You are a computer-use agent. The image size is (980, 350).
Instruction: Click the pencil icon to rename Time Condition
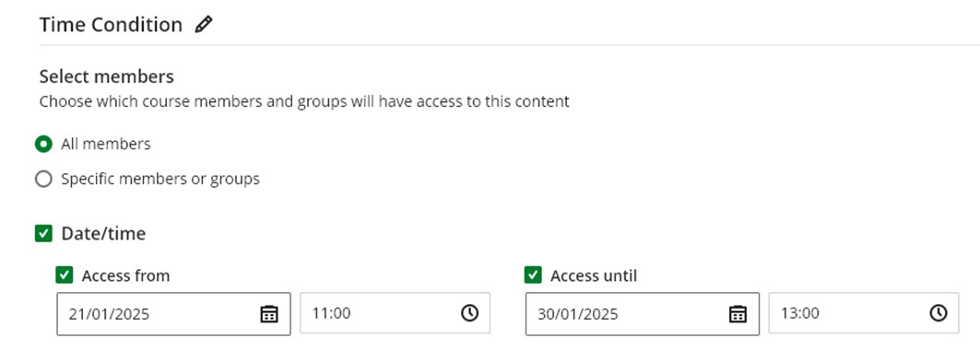pos(204,24)
